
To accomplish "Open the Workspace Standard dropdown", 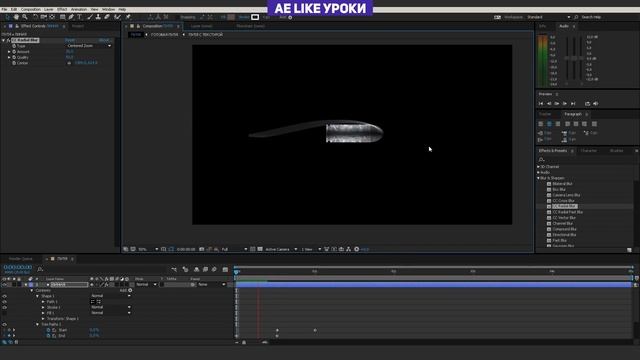I will point(549,17).
